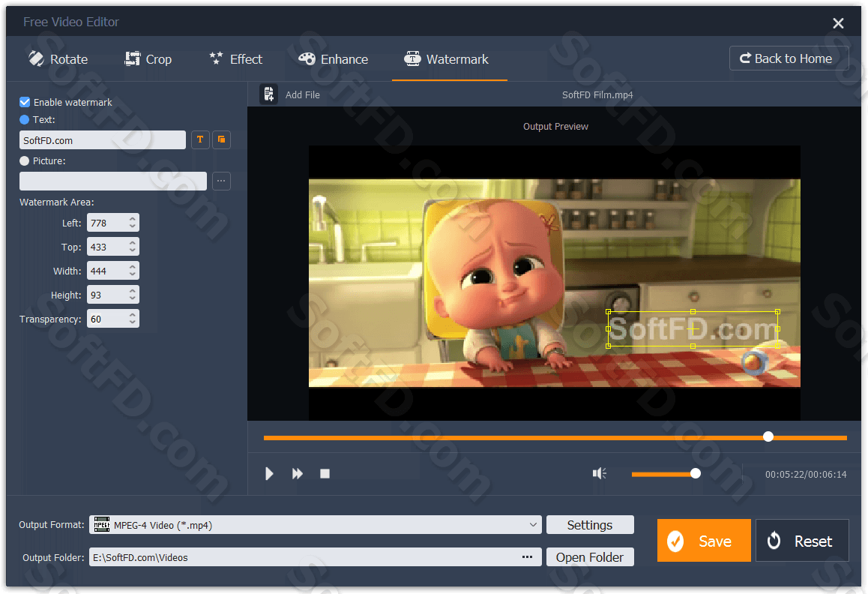Viewport: 868px width, 594px height.
Task: Increase the Height watermark value
Action: pyautogui.click(x=133, y=291)
